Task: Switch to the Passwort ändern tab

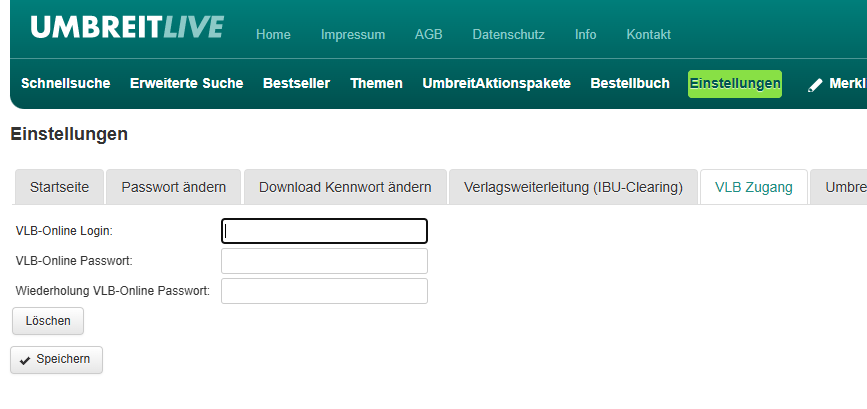Action: click(173, 187)
